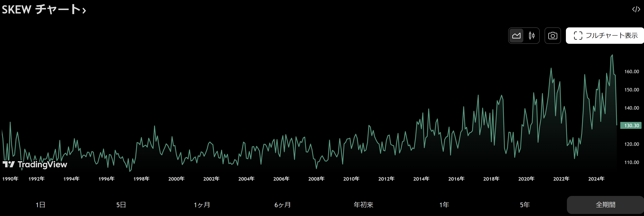This screenshot has height=216, width=644.
Task: Take chart snapshot with camera icon
Action: [x=553, y=36]
